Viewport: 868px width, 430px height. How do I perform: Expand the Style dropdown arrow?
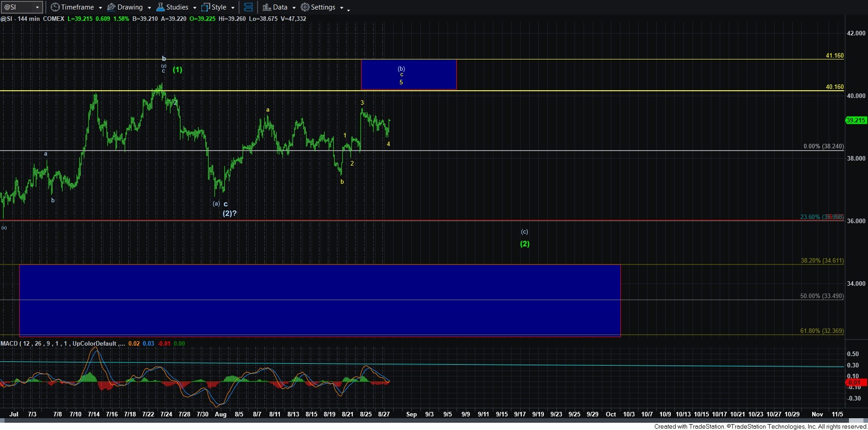pyautogui.click(x=233, y=8)
